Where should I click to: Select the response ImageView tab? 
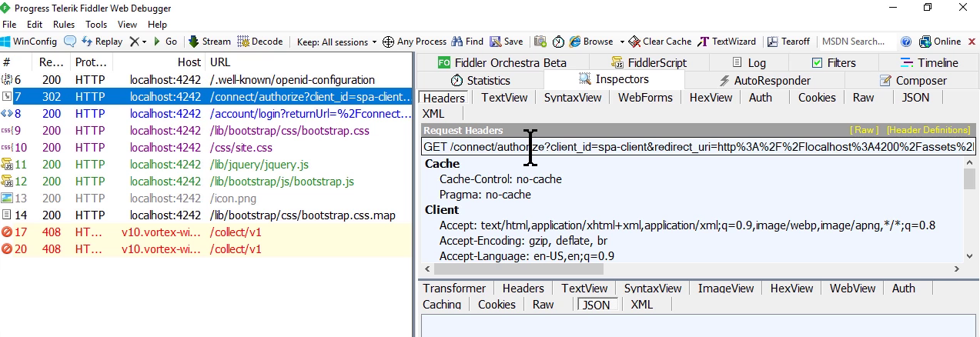click(725, 289)
